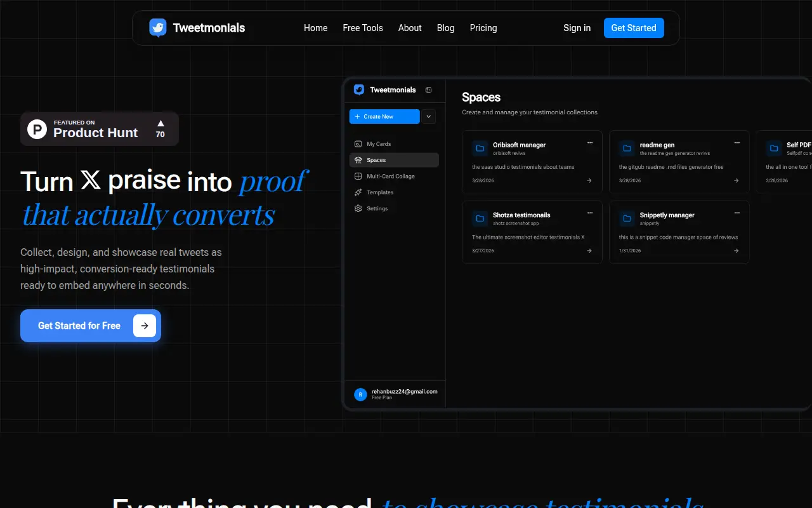Open Multi-Card Collage in the sidebar
This screenshot has width=812, height=508.
(x=393, y=176)
